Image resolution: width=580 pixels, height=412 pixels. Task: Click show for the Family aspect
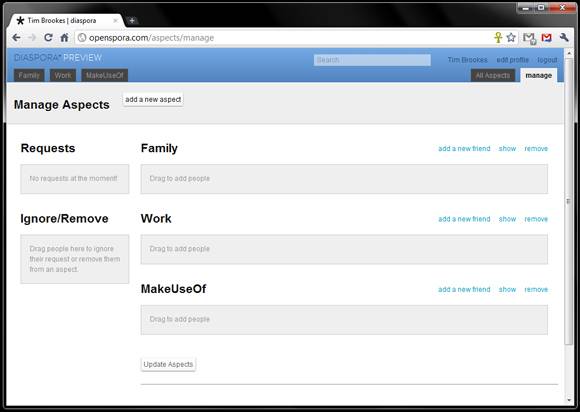pyautogui.click(x=507, y=148)
